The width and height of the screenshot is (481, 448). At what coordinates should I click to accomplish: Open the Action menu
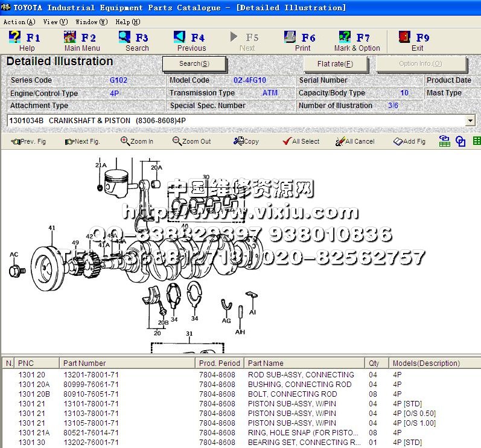[19, 22]
